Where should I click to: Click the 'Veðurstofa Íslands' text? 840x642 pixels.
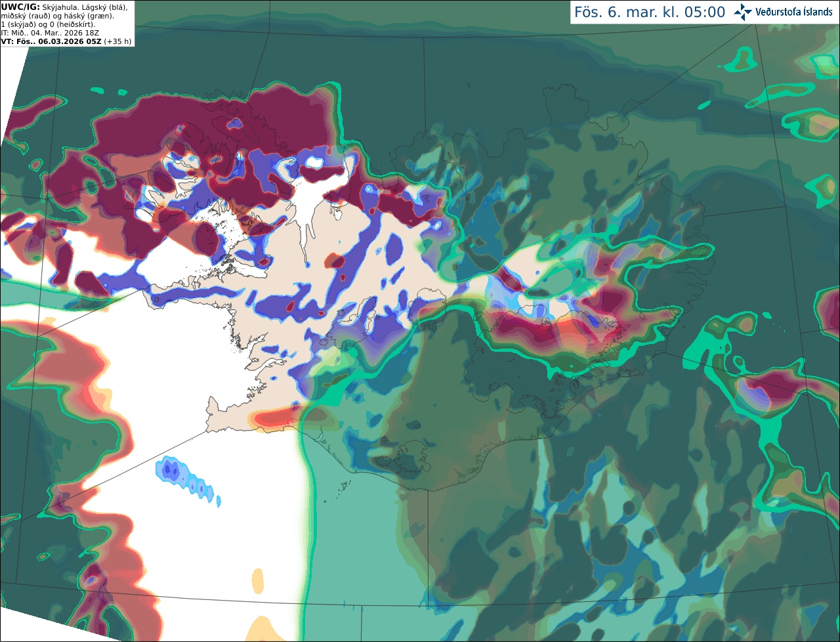coord(794,12)
